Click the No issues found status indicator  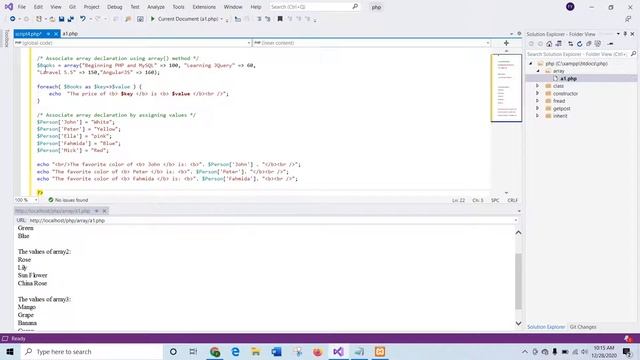click(x=68, y=200)
